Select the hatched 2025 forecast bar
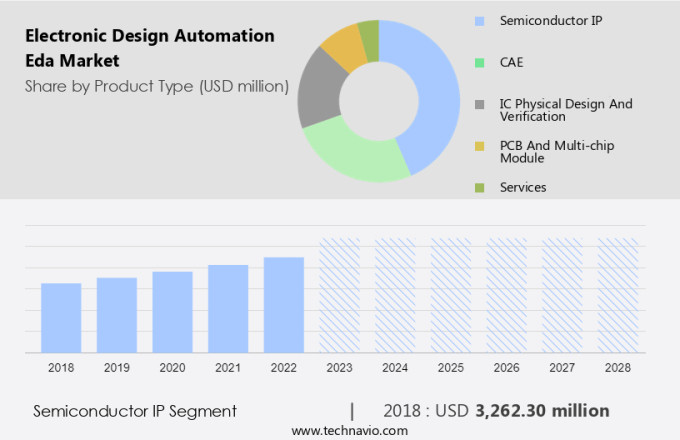 [x=450, y=295]
